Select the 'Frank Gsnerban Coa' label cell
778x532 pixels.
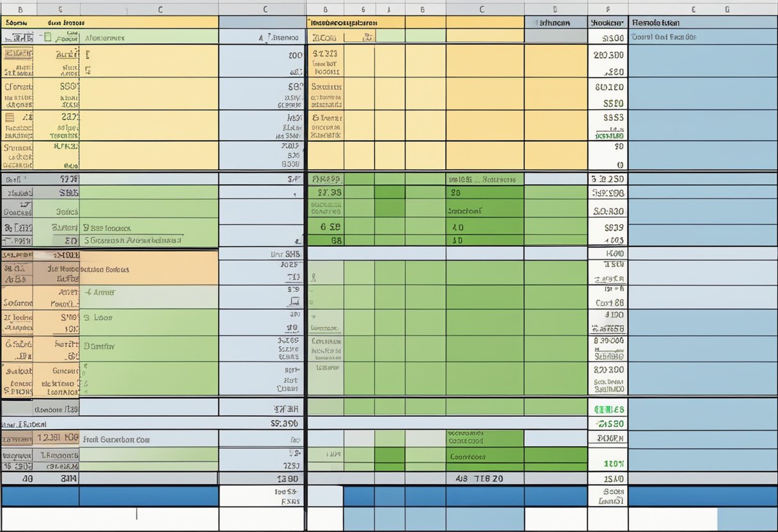116,439
